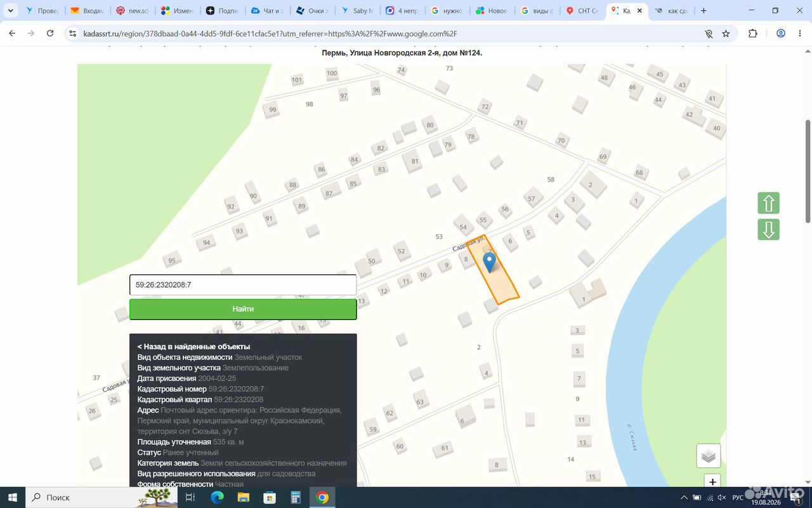The image size is (812, 508).
Task: Open the Chrome three-dot menu
Action: click(800, 34)
